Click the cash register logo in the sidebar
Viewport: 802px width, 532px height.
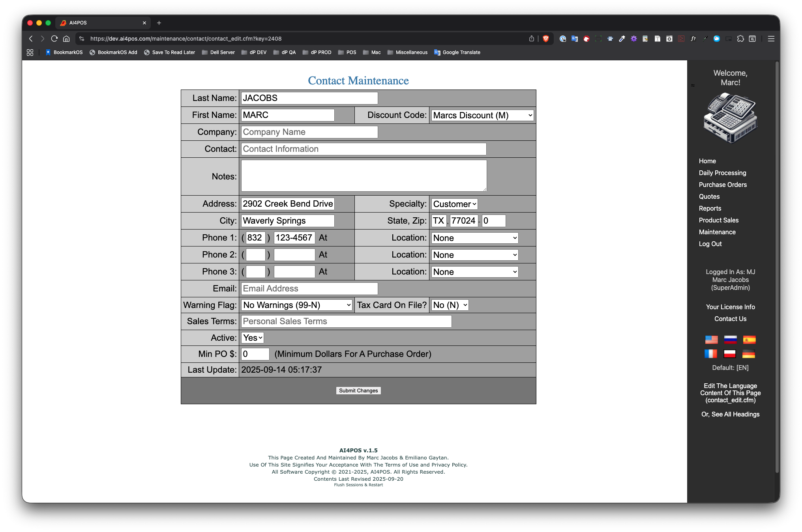coord(730,118)
